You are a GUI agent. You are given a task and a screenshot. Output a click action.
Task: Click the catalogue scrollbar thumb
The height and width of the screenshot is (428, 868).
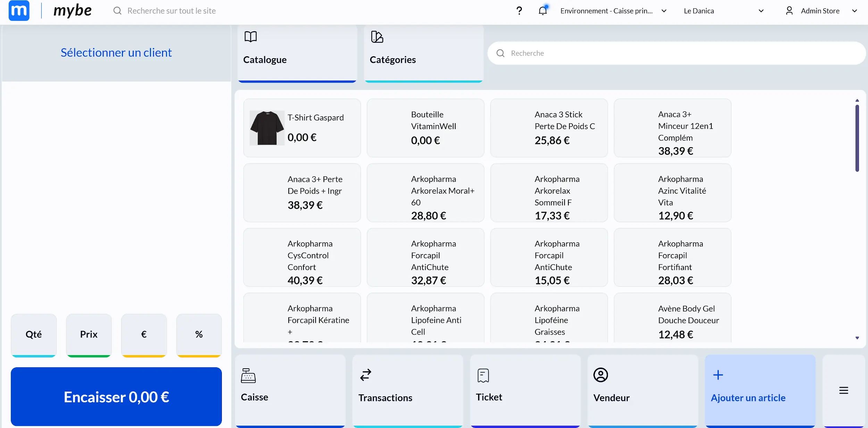pos(857,138)
